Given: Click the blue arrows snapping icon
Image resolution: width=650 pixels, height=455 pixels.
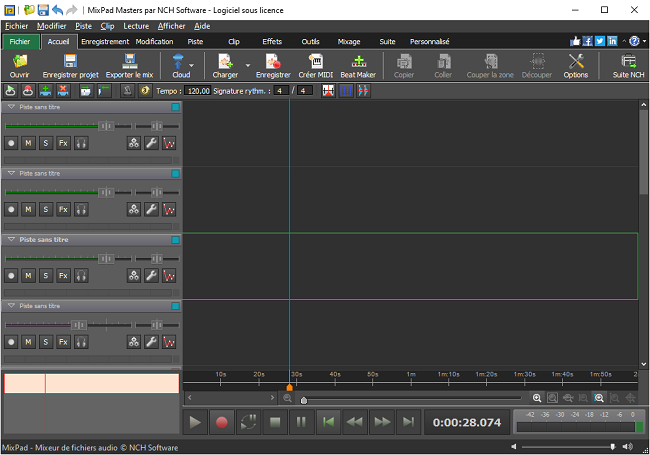Looking at the screenshot, I should pyautogui.click(x=363, y=90).
